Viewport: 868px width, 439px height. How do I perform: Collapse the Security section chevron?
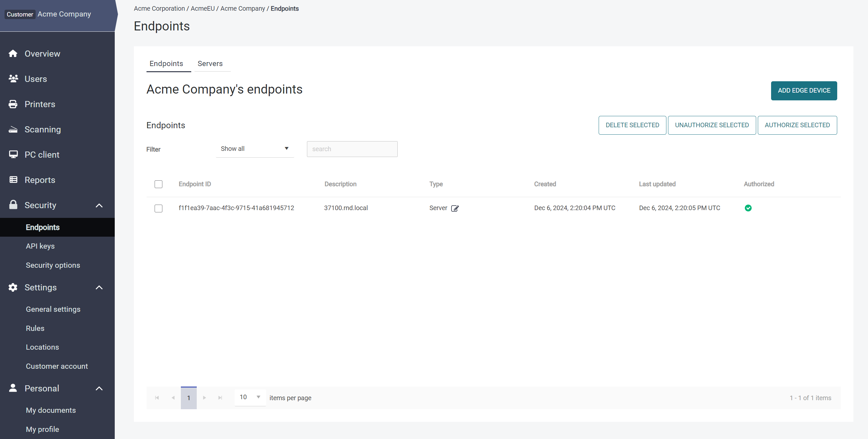pos(99,205)
